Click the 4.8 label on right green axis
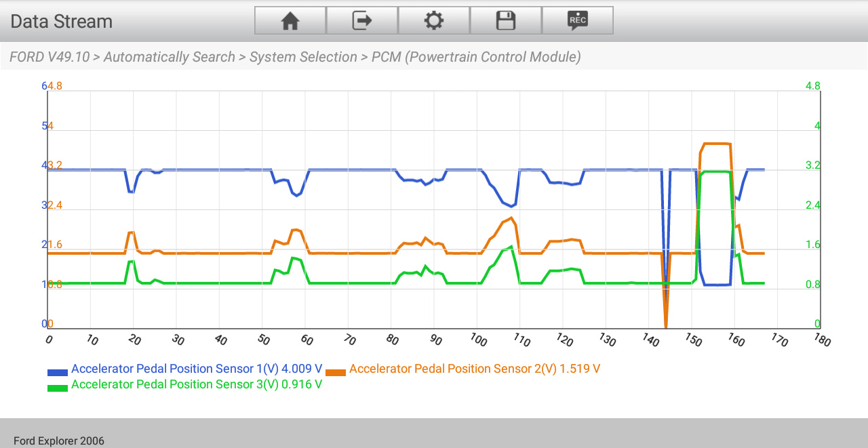The image size is (868, 448). pos(812,86)
